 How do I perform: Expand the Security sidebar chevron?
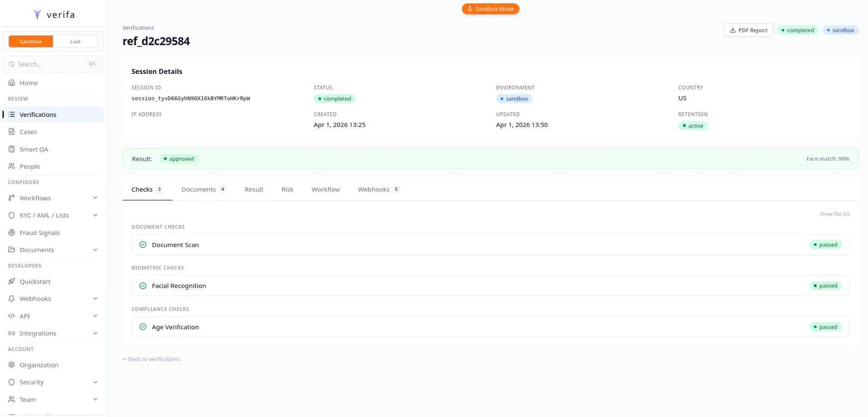click(x=95, y=382)
